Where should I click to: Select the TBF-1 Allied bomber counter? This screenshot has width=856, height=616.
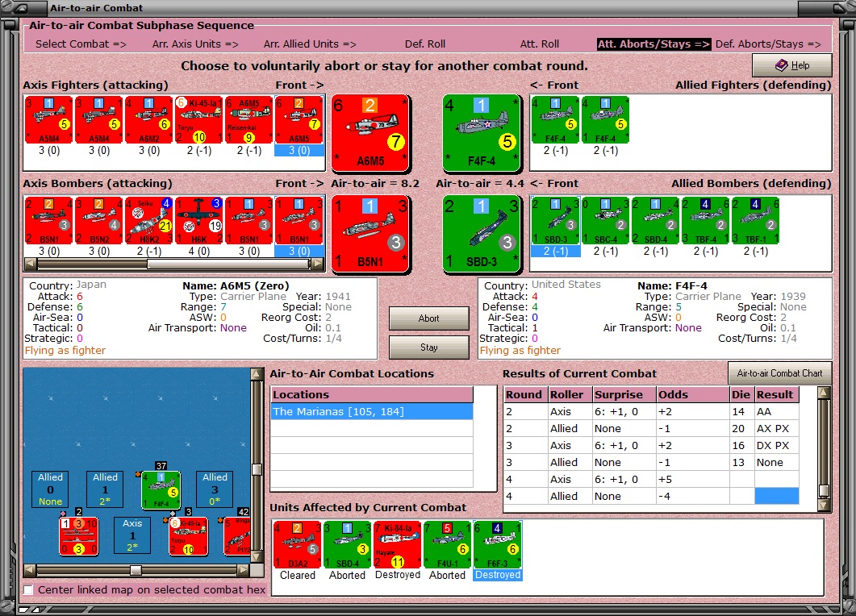[x=755, y=220]
